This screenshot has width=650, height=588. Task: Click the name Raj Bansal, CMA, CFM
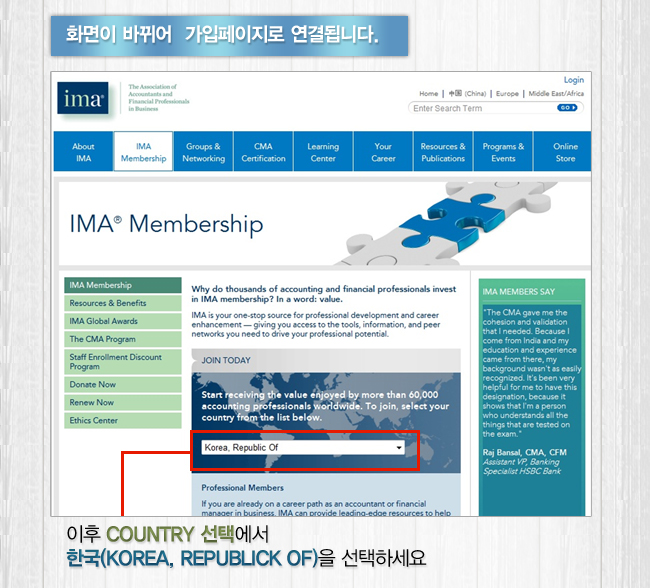(x=524, y=452)
